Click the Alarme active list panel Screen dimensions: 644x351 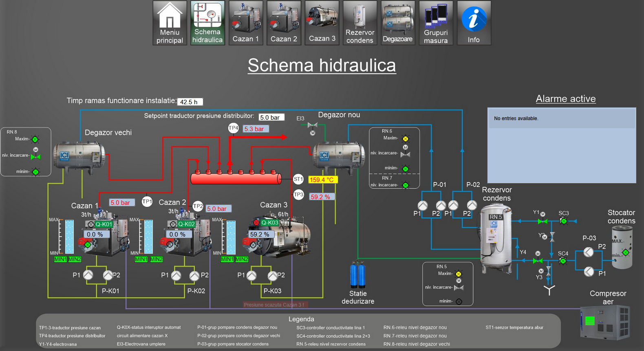pos(562,145)
